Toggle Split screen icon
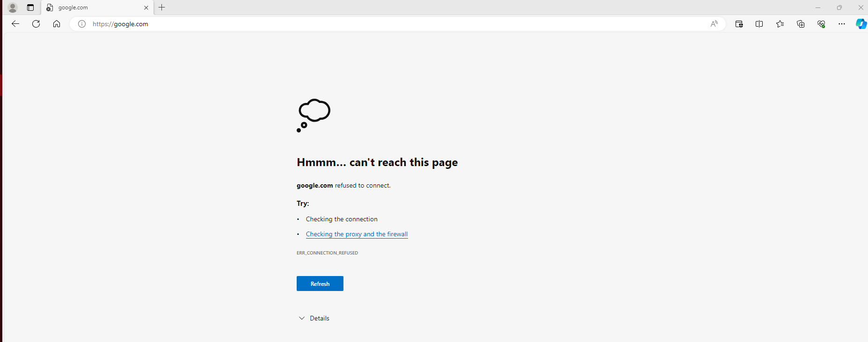 [x=759, y=24]
